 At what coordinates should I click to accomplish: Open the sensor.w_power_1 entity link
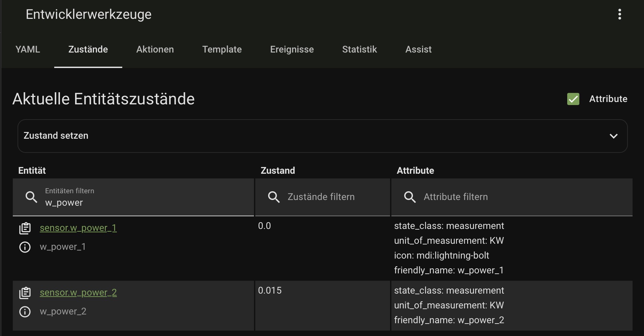tap(78, 228)
